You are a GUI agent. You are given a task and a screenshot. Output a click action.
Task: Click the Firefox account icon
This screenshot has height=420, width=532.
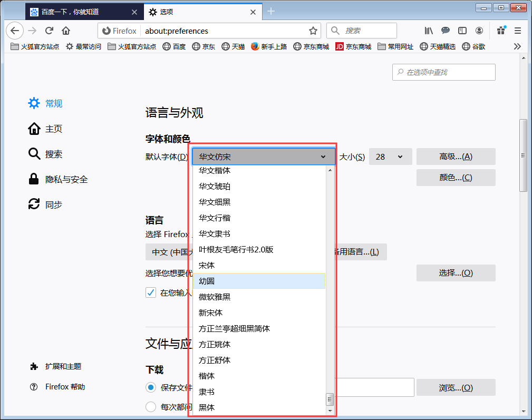click(x=479, y=31)
